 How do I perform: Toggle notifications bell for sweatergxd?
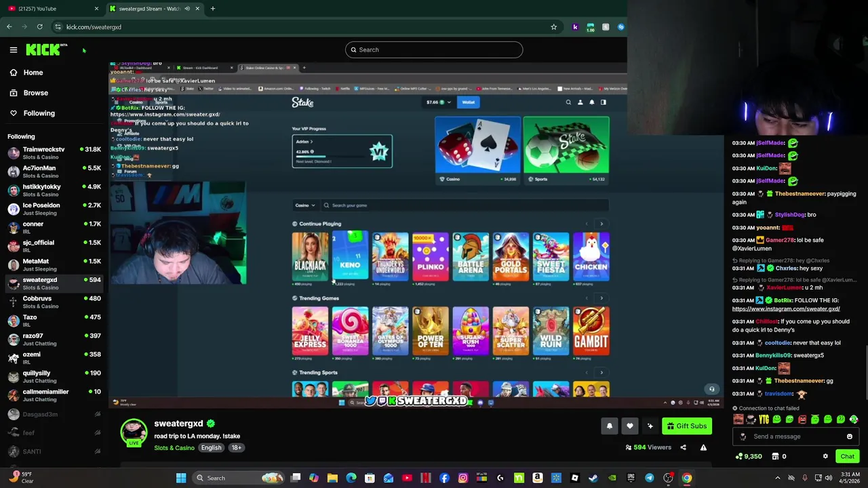(x=609, y=426)
